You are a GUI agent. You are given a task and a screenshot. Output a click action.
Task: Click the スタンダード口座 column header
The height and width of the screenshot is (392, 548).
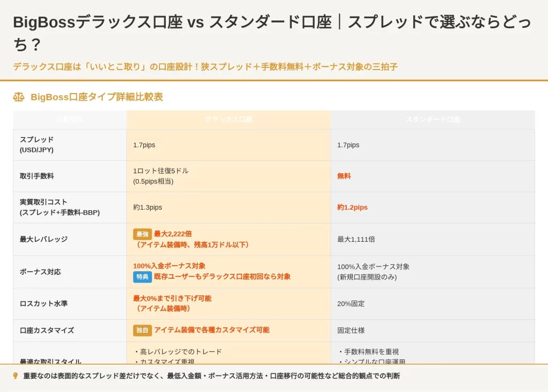point(433,119)
